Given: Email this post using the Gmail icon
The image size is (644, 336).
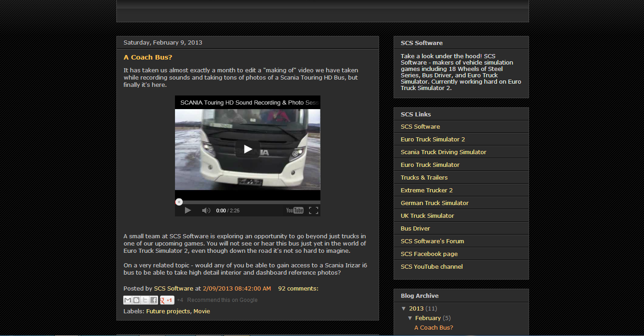Looking at the screenshot, I should coord(128,300).
